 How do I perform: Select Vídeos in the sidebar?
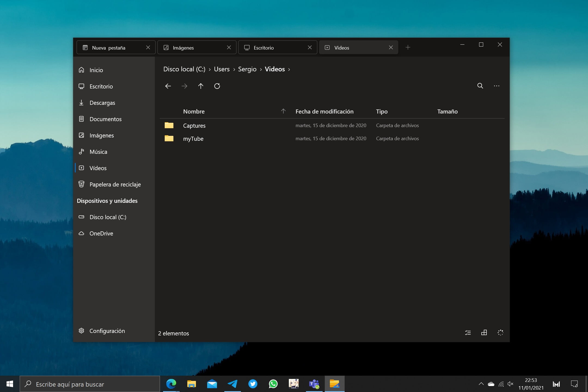tap(98, 168)
